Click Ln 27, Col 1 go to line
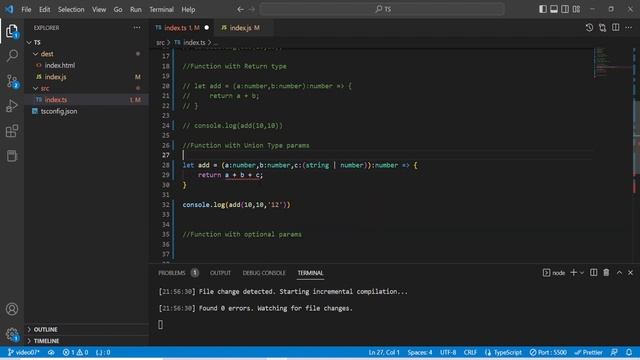Screen dimensions: 640x360 point(384,352)
